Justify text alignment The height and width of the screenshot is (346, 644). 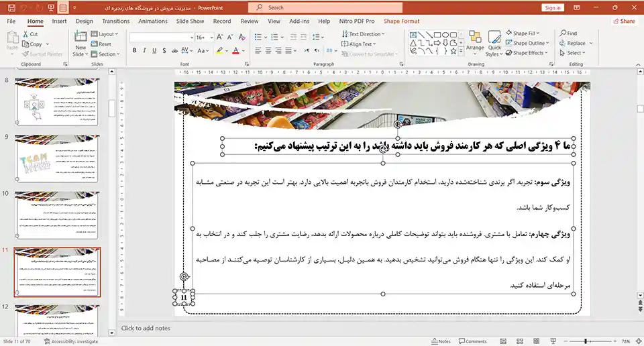pyautogui.click(x=288, y=50)
